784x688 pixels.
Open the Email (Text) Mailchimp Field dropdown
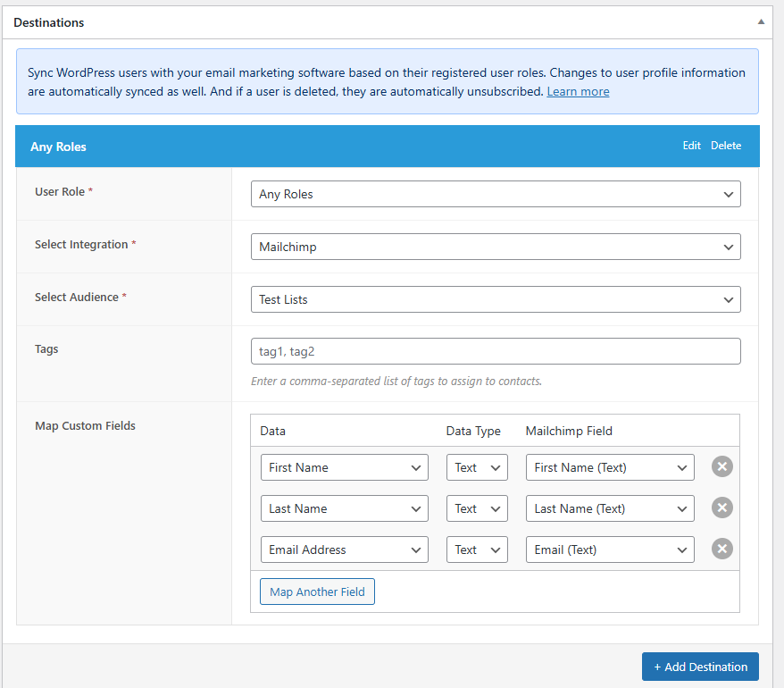click(610, 549)
